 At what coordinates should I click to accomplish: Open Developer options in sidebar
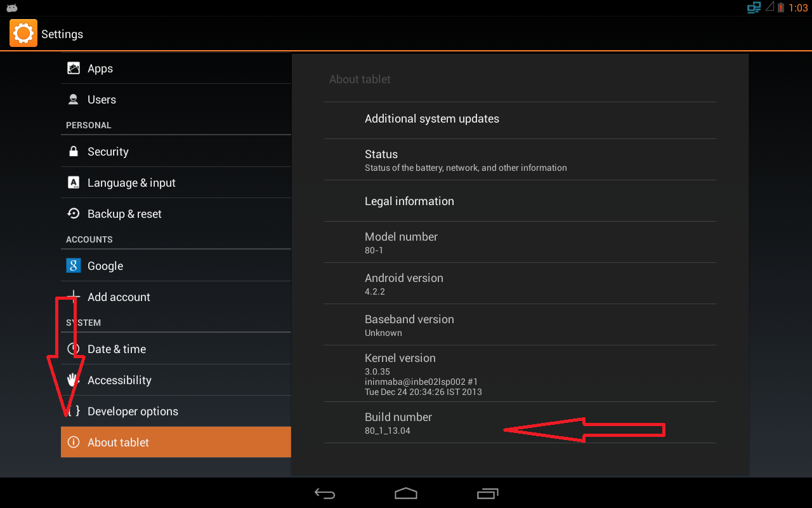pyautogui.click(x=176, y=411)
